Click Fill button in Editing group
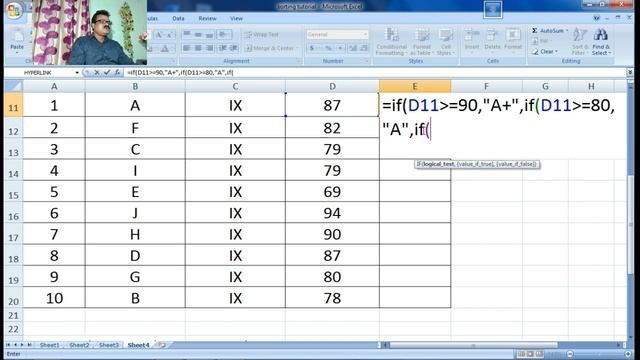 click(x=541, y=41)
